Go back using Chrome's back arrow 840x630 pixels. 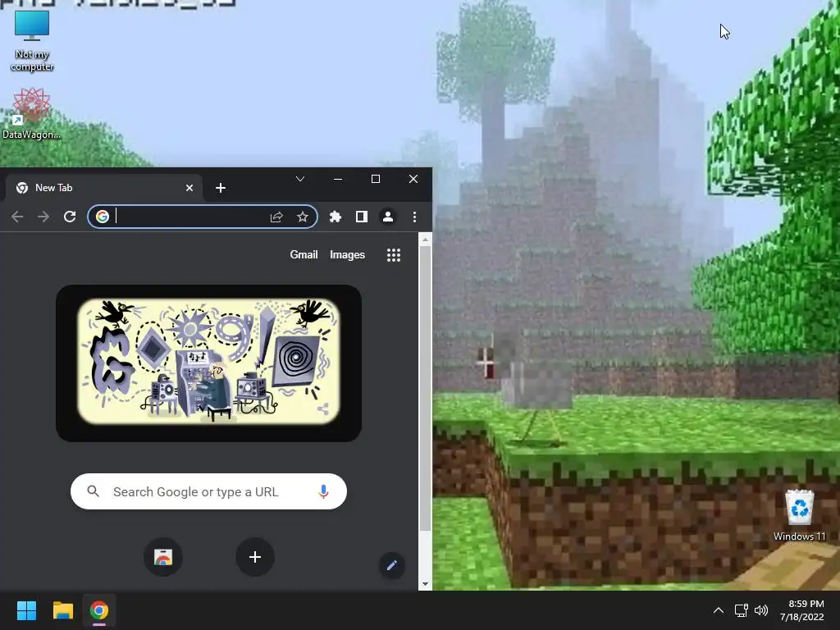17,217
